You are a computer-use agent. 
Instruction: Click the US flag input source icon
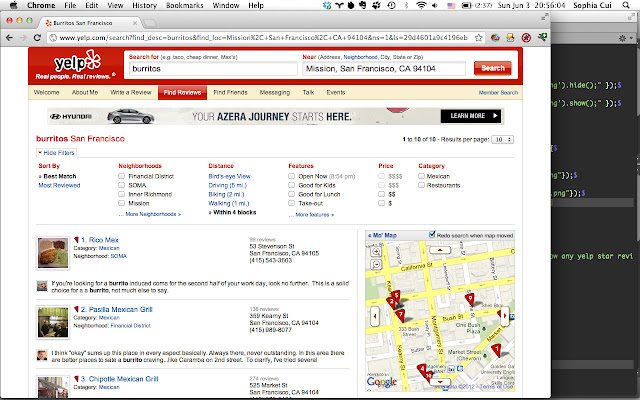point(451,5)
